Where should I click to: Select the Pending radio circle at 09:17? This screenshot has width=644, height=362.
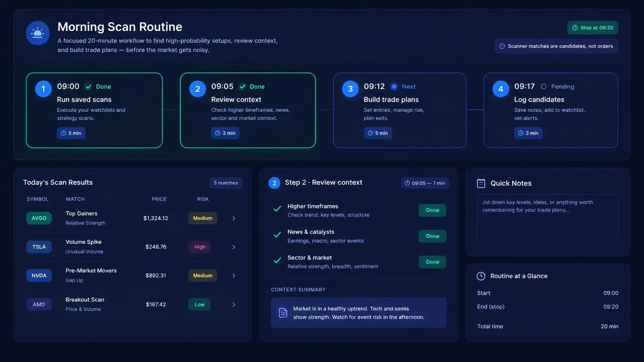click(543, 86)
